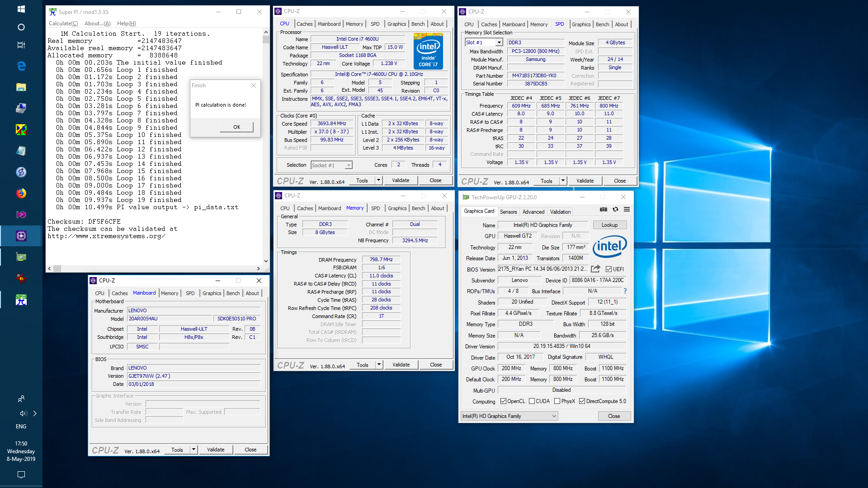Click the part number M471B5173DB0-YK0 field

(x=536, y=76)
